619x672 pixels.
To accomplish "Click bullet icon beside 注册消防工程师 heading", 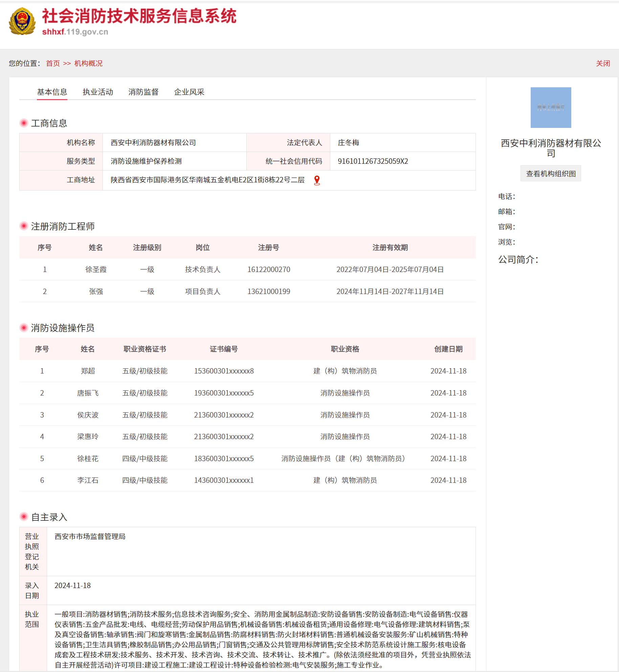I will [24, 226].
